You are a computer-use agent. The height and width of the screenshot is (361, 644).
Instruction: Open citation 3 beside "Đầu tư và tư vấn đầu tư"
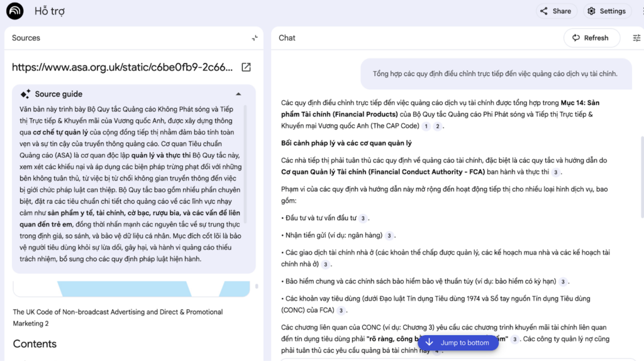tap(363, 218)
